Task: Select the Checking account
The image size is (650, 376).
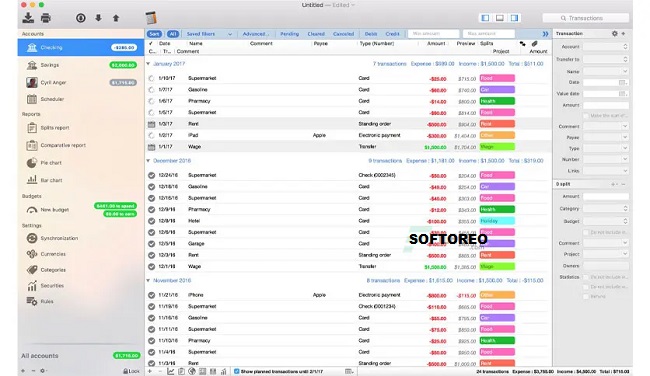Action: pos(81,47)
